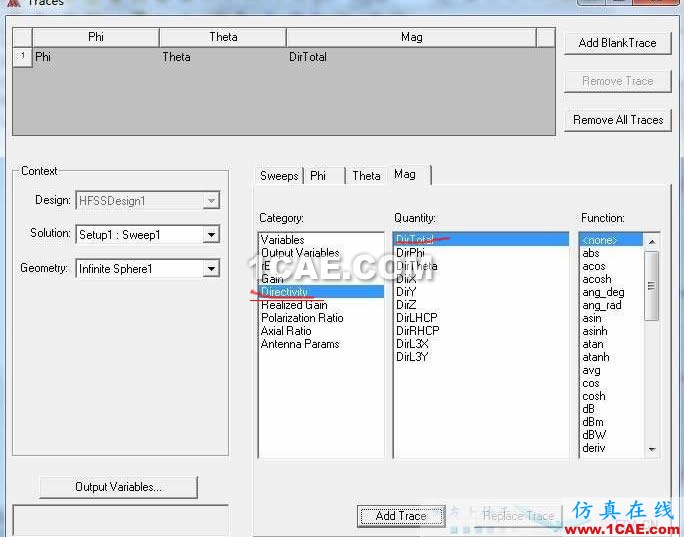Select DirTotal quantity
684x537 pixels.
481,239
